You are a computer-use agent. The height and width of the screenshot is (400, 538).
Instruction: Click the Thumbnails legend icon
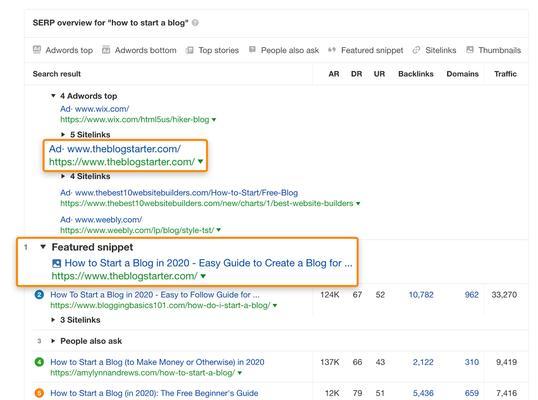[x=470, y=50]
